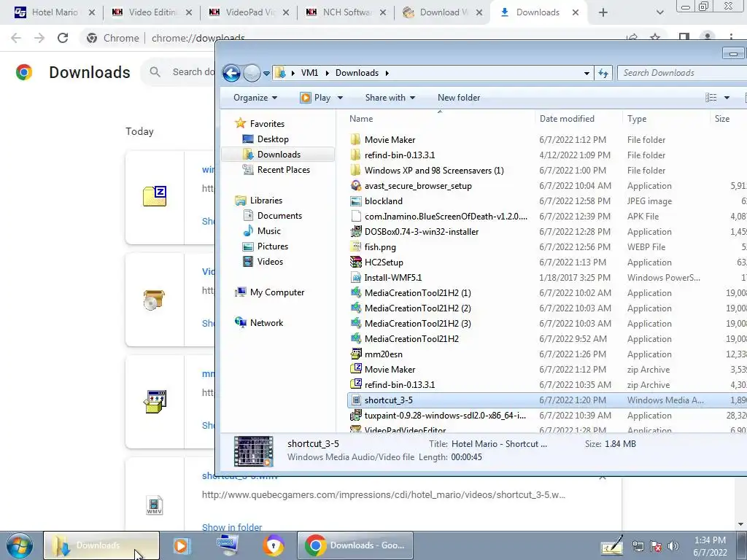Open Chrome tab search chevron

point(659,13)
